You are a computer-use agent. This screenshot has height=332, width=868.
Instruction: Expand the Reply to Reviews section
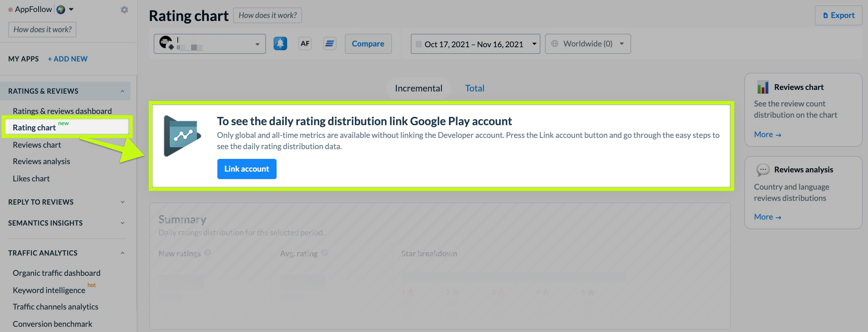tap(67, 202)
